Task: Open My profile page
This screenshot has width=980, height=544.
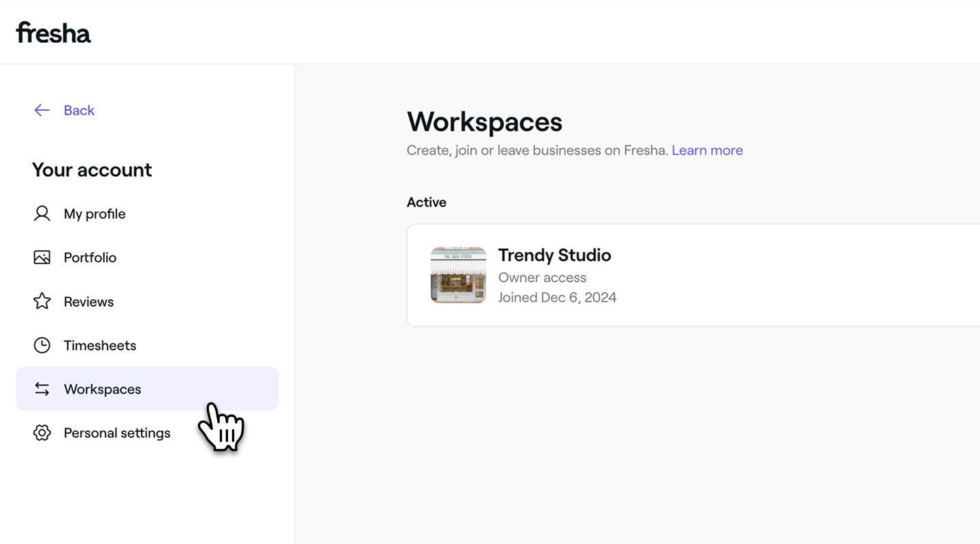Action: pyautogui.click(x=95, y=214)
